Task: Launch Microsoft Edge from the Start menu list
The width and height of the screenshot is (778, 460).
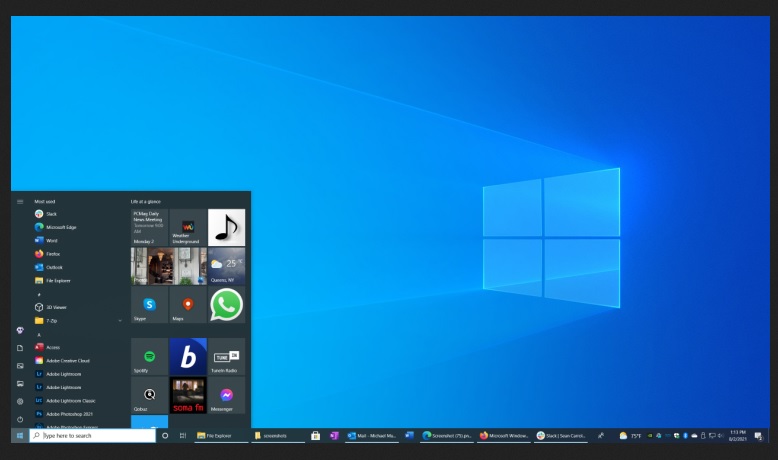Action: [55, 227]
